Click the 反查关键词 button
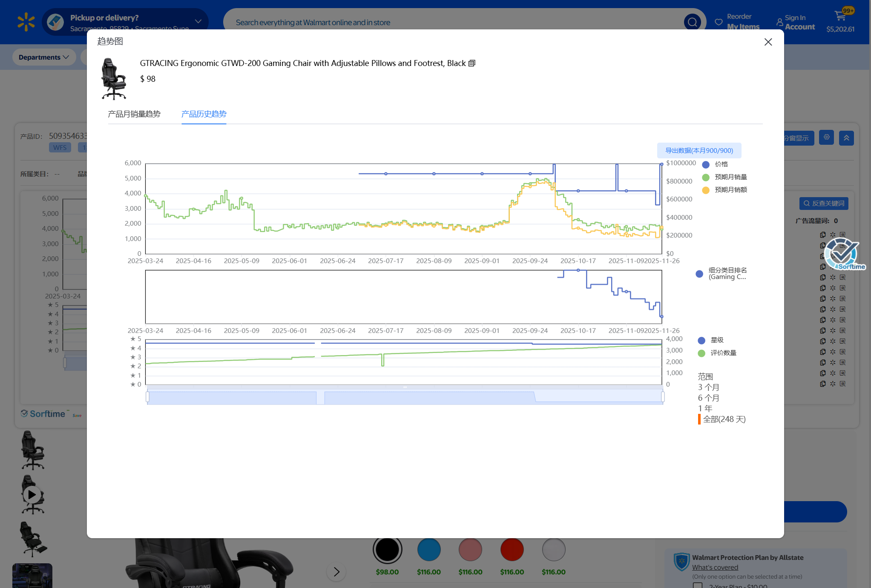871x588 pixels. 823,204
